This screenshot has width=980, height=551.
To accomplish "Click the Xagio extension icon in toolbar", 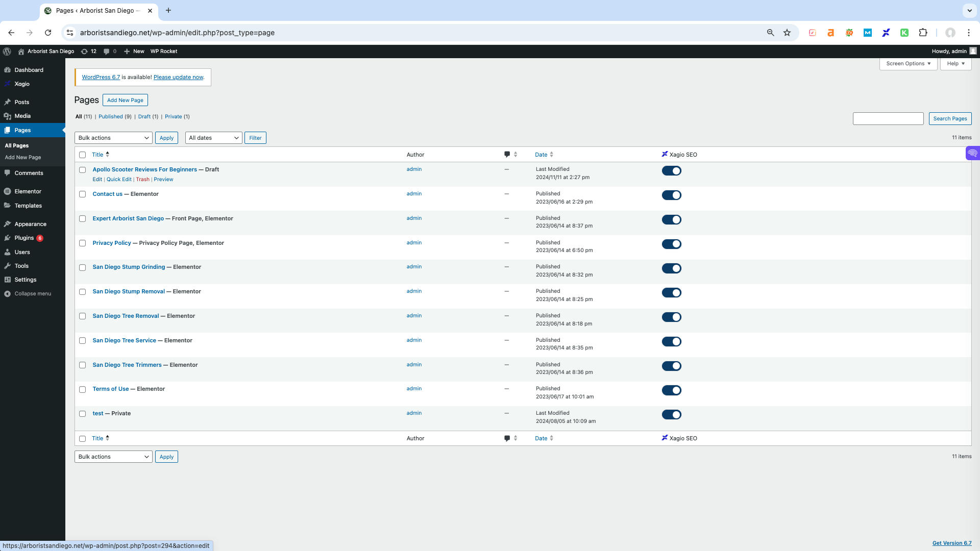I will (x=886, y=33).
